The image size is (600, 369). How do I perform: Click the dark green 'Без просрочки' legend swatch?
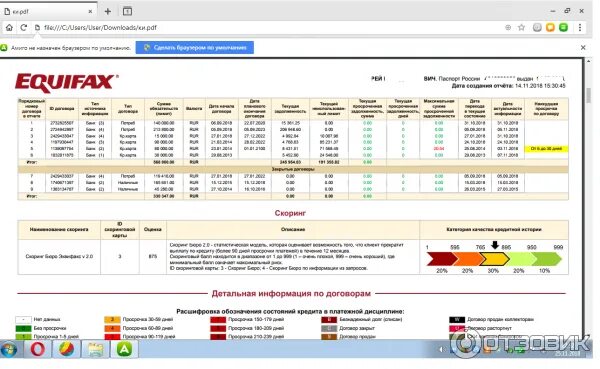pos(23,328)
